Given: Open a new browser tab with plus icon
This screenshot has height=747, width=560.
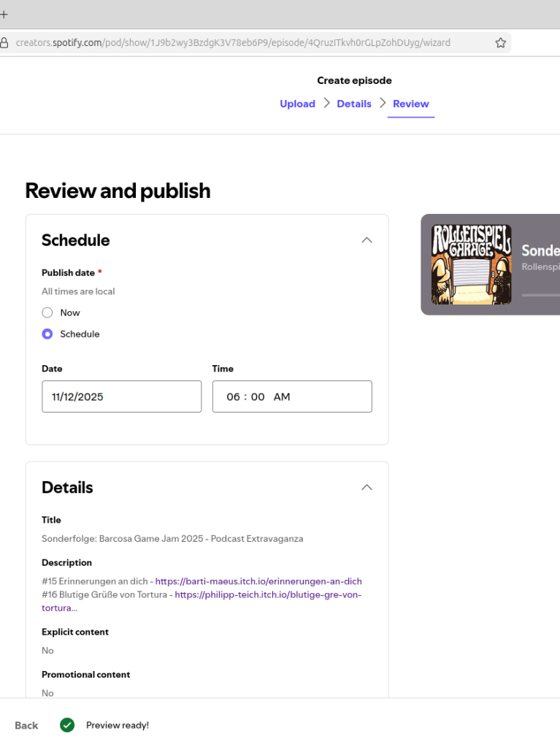Looking at the screenshot, I should tap(4, 14).
